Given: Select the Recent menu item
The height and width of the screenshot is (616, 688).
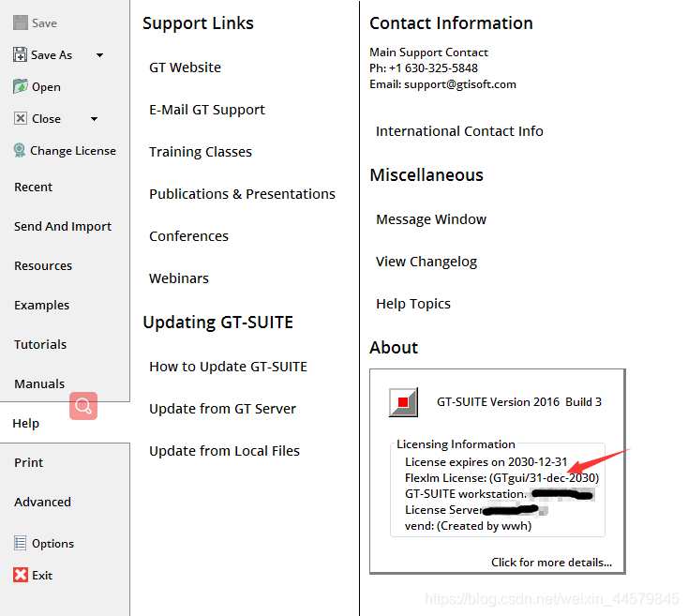Looking at the screenshot, I should pos(34,188).
